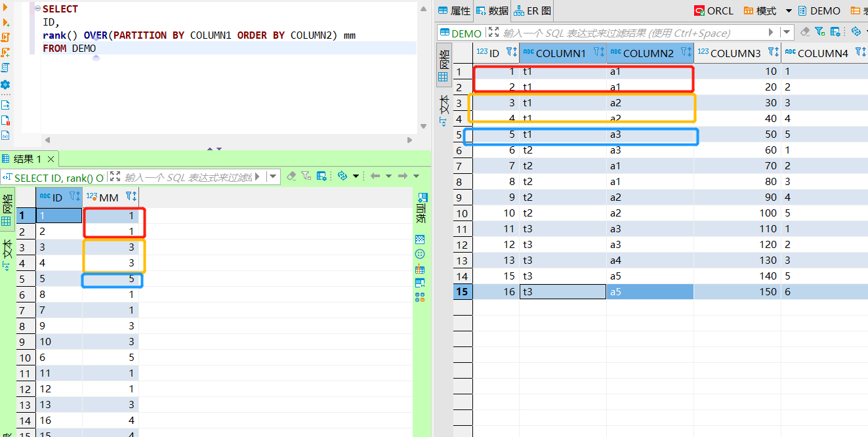868x437 pixels.
Task: Open the 模式 schema dropdown
Action: pos(788,10)
